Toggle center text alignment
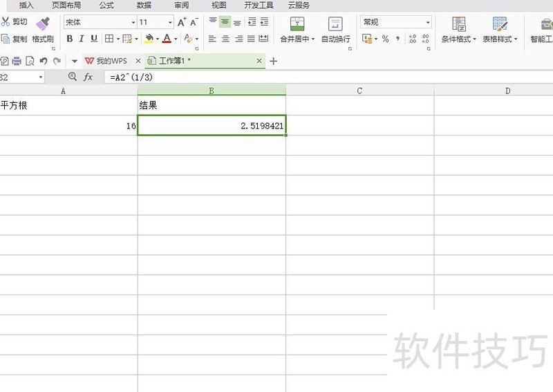Viewport: 553px width, 392px height. 226,39
